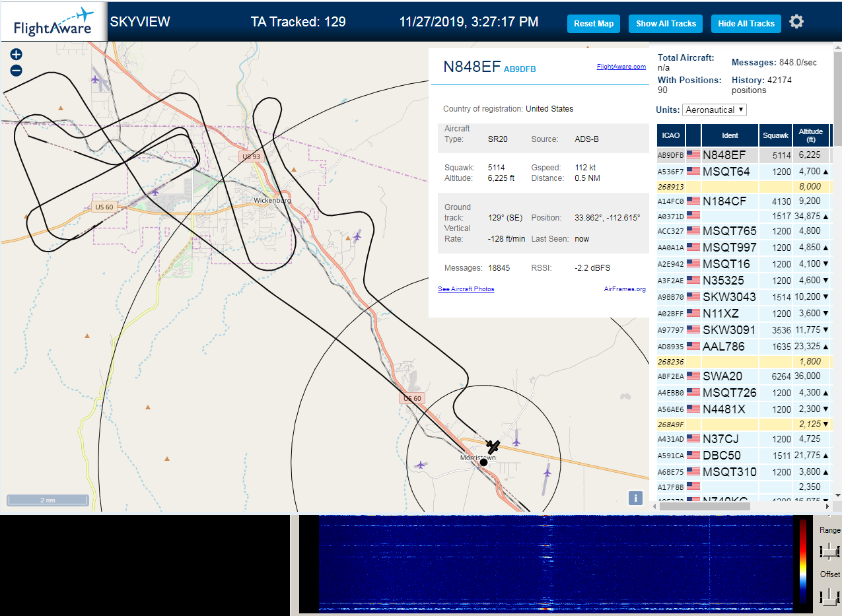842x616 pixels.
Task: Click the aircraft table's right scroll arrow
Action: point(826,506)
